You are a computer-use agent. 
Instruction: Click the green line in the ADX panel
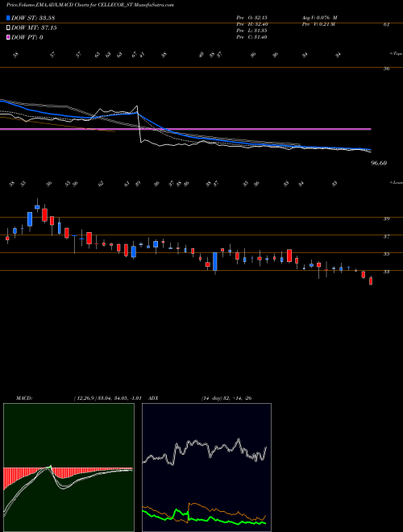click(204, 519)
